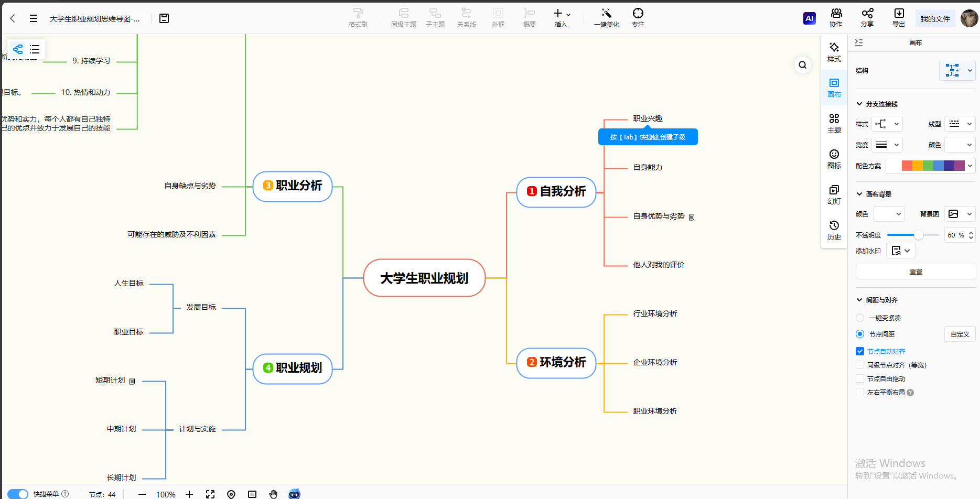980x499 pixels.
Task: Open the 结构 layout dropdown
Action: point(957,70)
